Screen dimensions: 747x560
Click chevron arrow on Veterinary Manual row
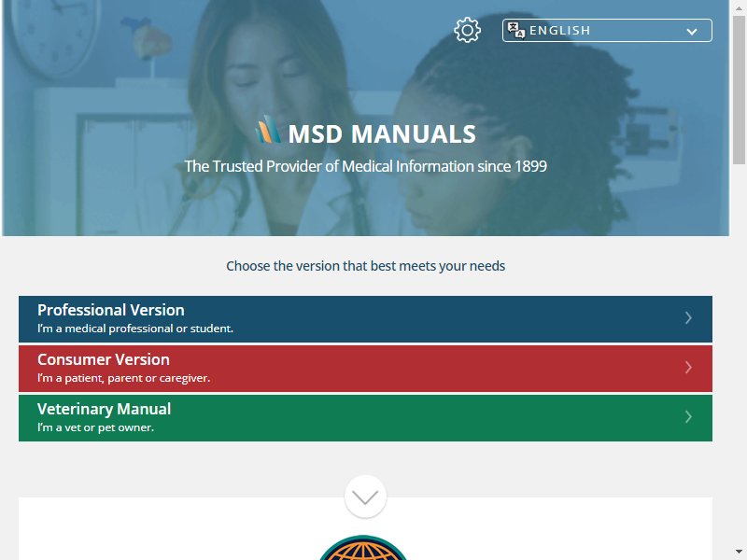coord(688,417)
